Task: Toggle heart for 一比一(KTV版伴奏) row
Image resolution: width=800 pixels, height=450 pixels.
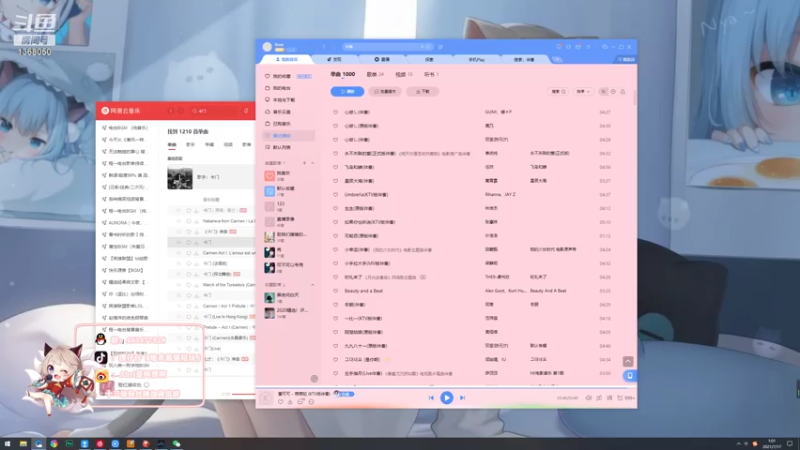Action: click(335, 318)
